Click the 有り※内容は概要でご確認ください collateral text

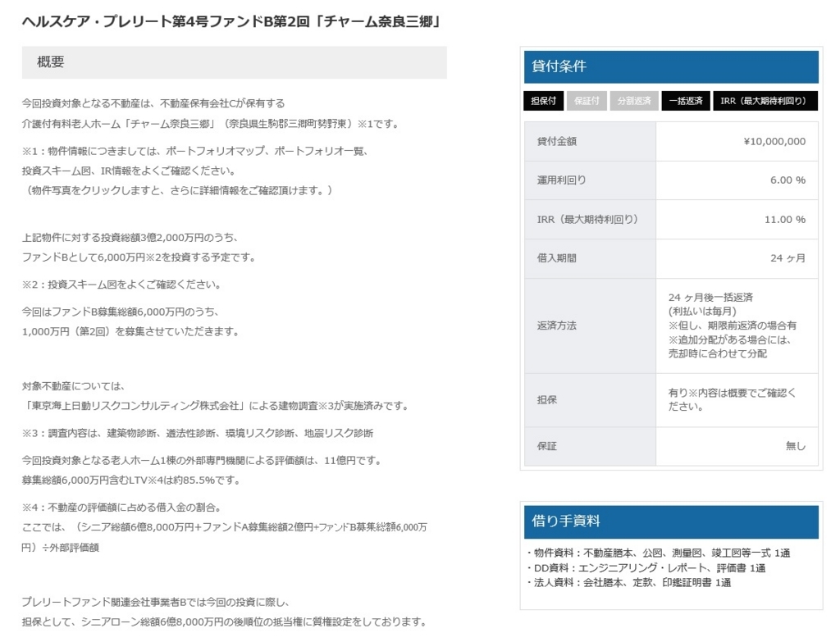click(x=732, y=399)
